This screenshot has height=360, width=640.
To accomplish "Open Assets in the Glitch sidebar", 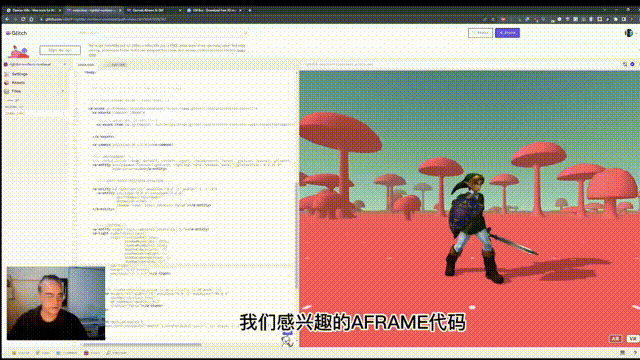I will point(18,82).
